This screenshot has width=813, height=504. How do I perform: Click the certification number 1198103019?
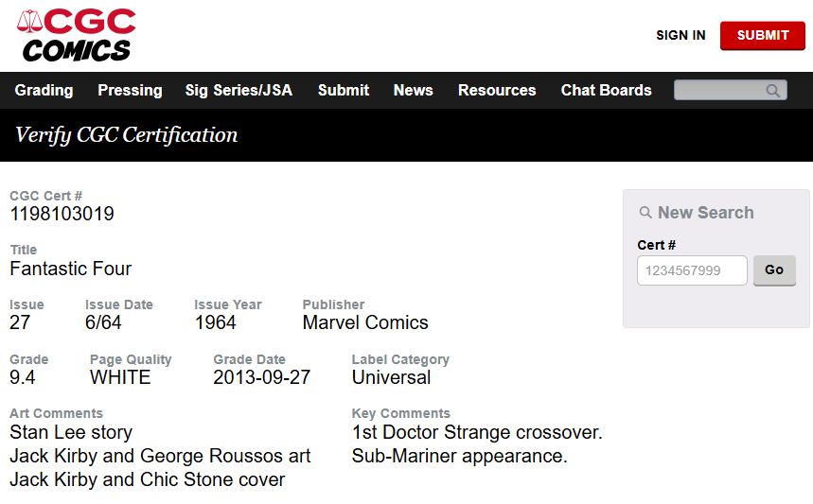[62, 214]
